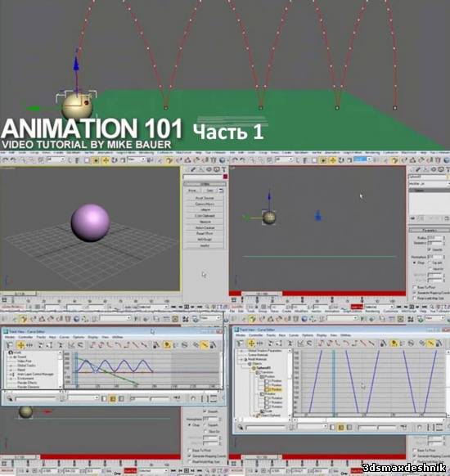Toggle the Smooth checkbox in sphere parameters
Viewport: 450px width, 476px height.
point(430,249)
